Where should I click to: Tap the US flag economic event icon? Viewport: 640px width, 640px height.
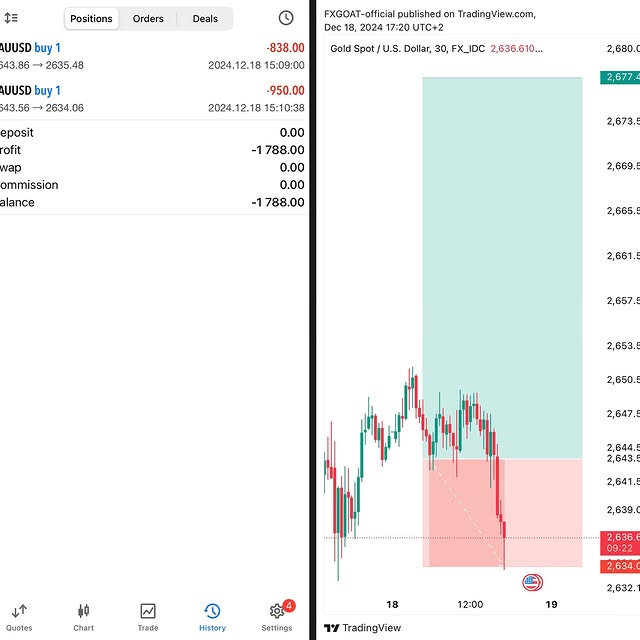[532, 582]
